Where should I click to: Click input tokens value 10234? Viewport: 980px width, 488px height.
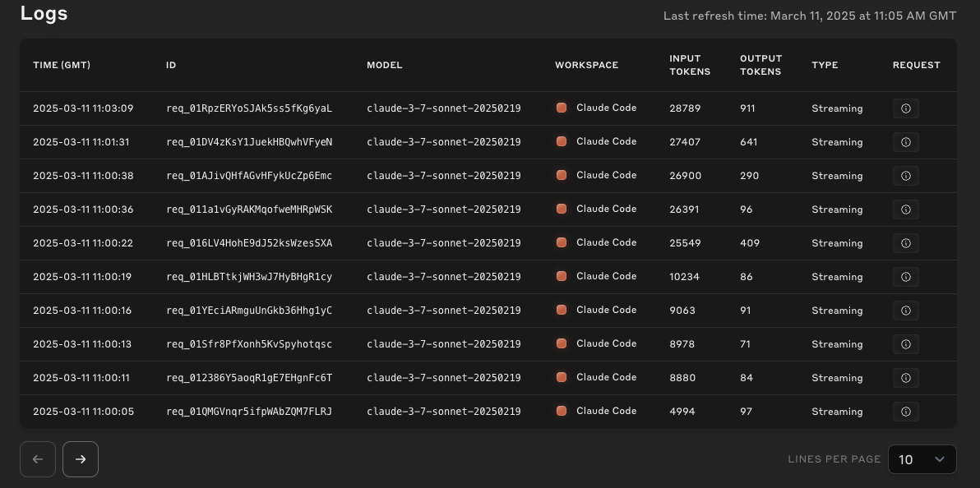pos(684,277)
